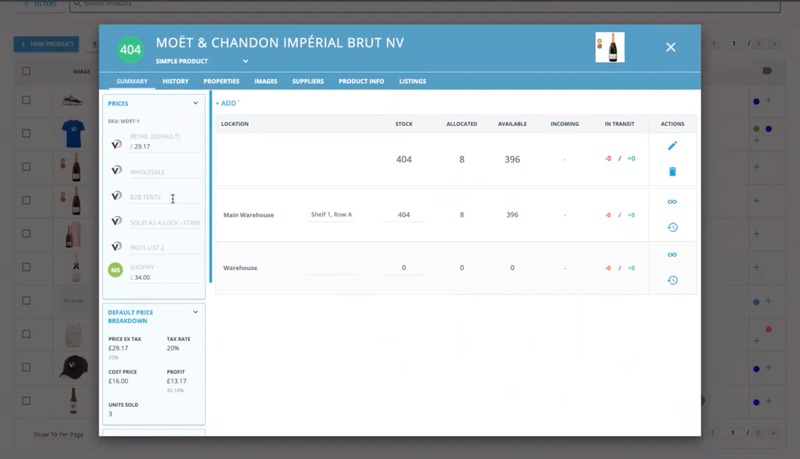800x459 pixels.
Task: Click the link icon for Main Warehouse
Action: (672, 202)
